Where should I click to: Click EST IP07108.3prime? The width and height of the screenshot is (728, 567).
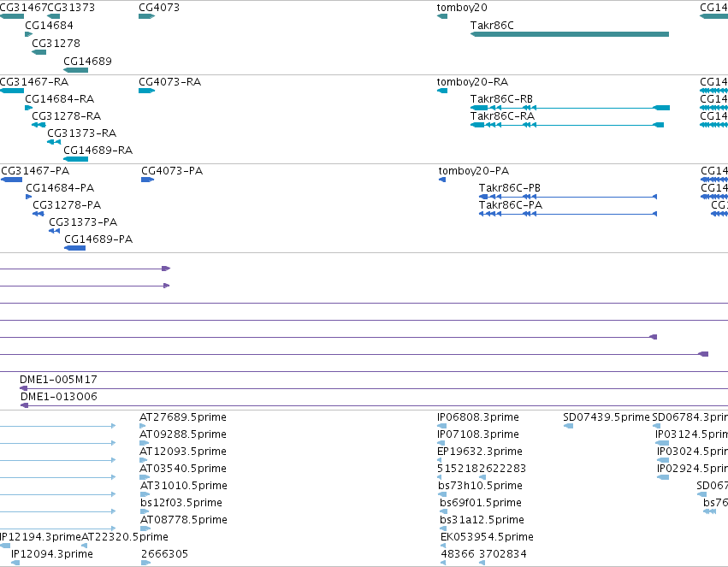[441, 443]
